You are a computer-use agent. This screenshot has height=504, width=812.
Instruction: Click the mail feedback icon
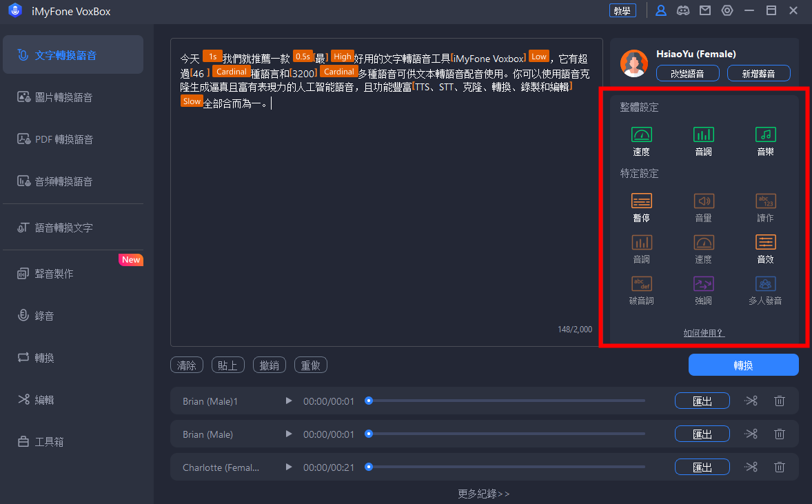[x=704, y=10]
